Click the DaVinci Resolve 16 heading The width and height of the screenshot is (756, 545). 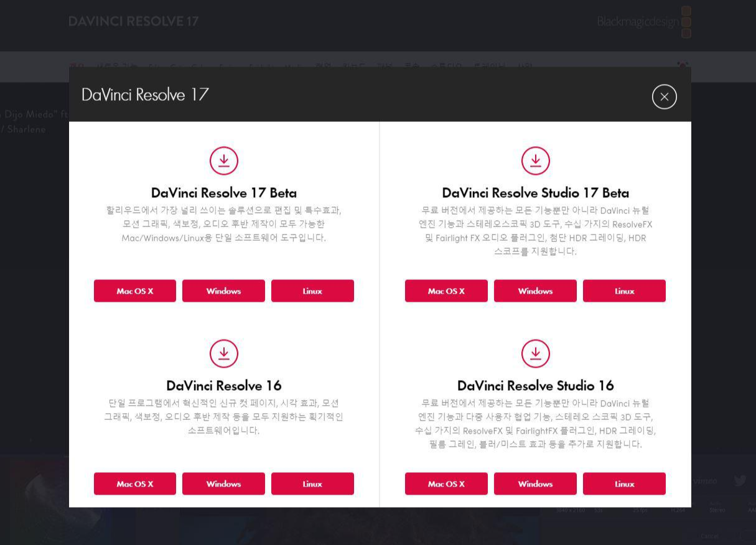pos(224,386)
